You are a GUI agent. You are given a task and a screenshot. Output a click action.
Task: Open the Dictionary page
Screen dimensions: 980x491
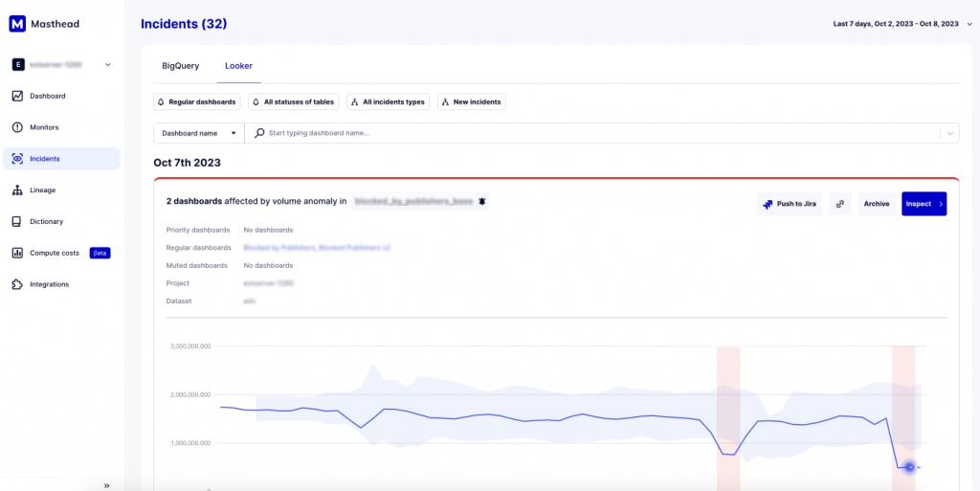tap(46, 221)
